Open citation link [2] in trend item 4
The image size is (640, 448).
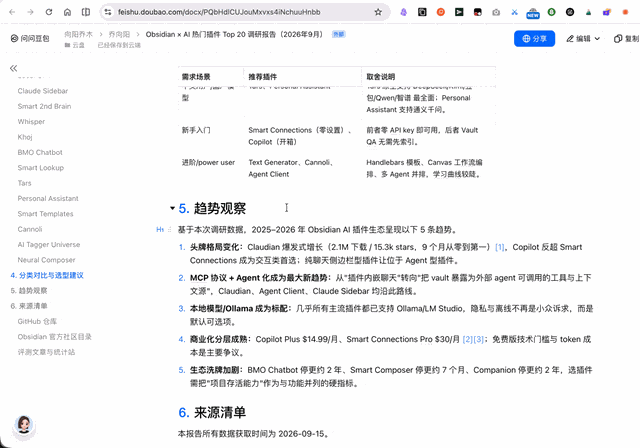coord(467,339)
